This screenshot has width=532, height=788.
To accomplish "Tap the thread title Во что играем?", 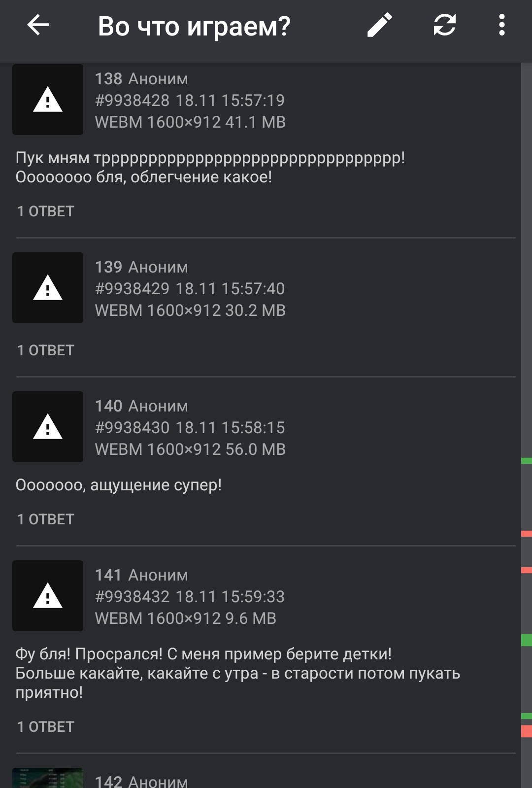I will pos(194,26).
